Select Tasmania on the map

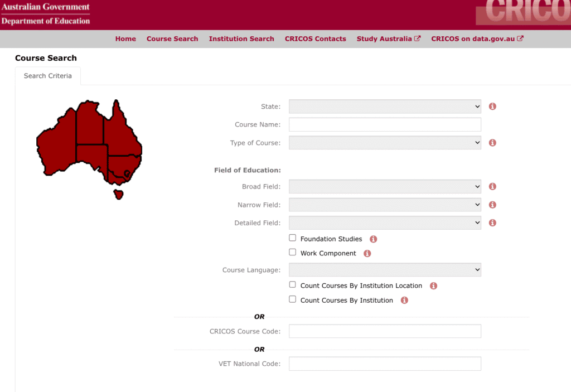pos(118,195)
